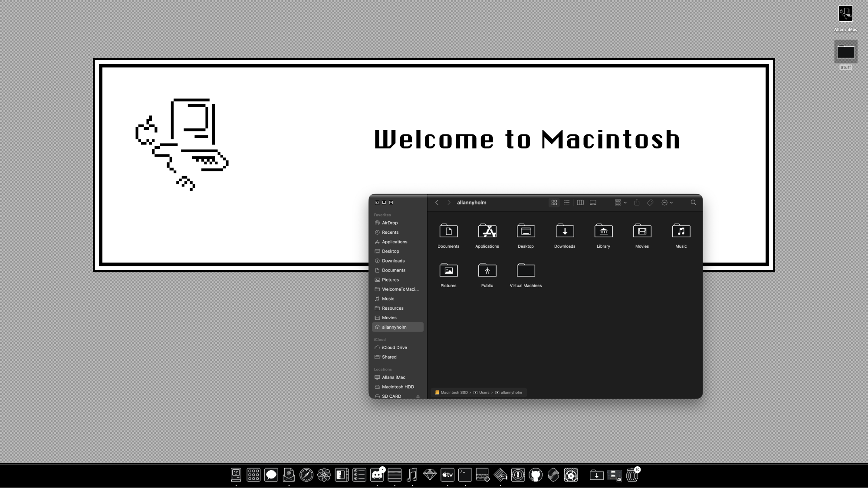Click Users in path bar
The image size is (868, 488).
pyautogui.click(x=481, y=393)
